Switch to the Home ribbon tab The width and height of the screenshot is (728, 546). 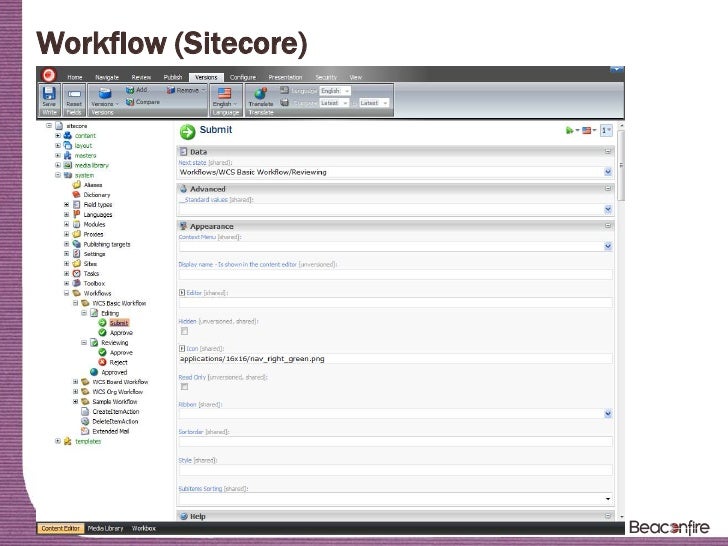[x=75, y=78]
